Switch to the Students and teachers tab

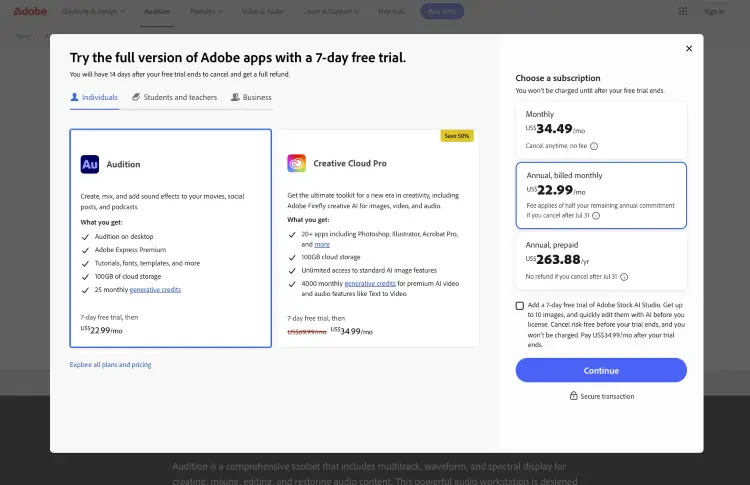click(175, 97)
